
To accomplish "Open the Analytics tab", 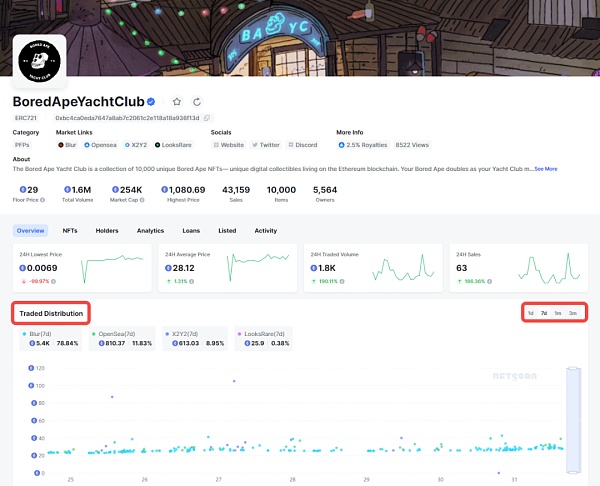I will 150,231.
